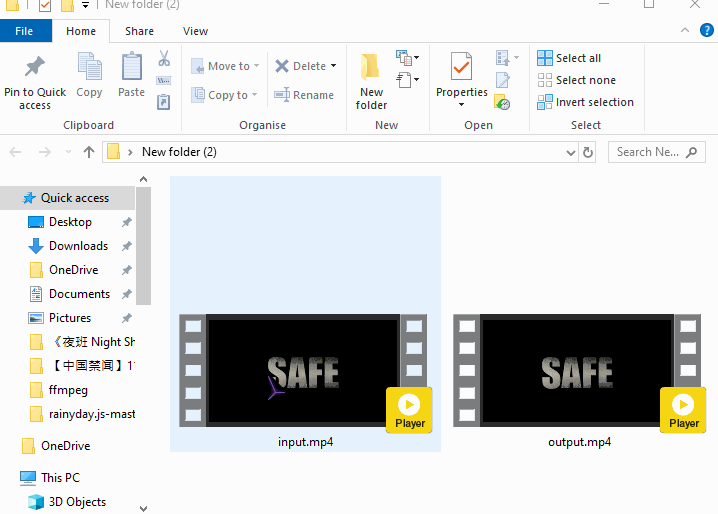
Task: Select the ffmpeg folder in sidebar
Action: (68, 390)
